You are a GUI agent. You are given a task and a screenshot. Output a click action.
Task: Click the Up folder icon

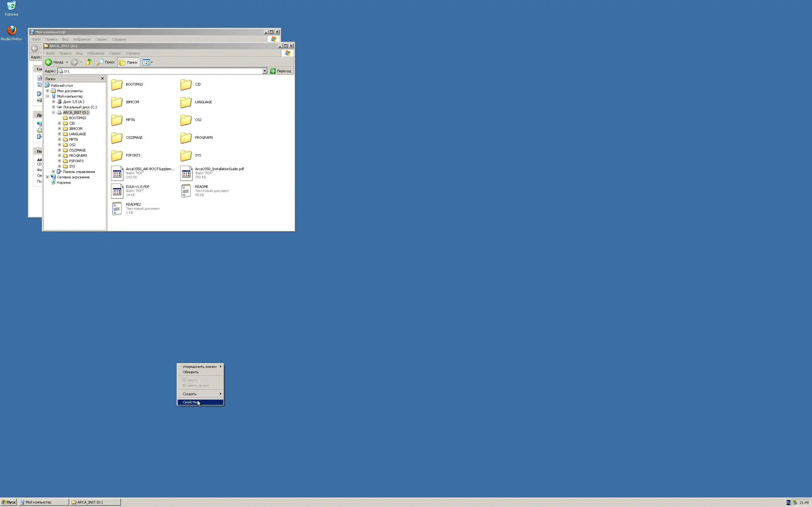click(89, 62)
